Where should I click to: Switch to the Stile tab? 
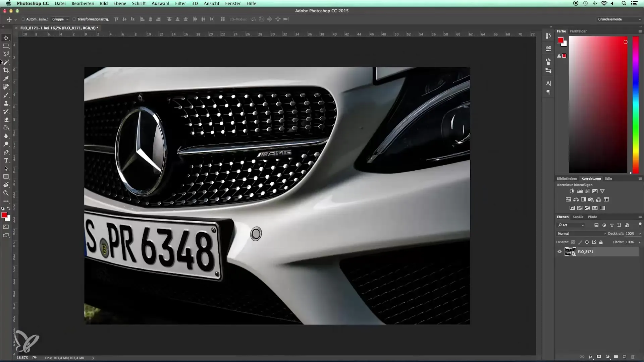pos(608,179)
